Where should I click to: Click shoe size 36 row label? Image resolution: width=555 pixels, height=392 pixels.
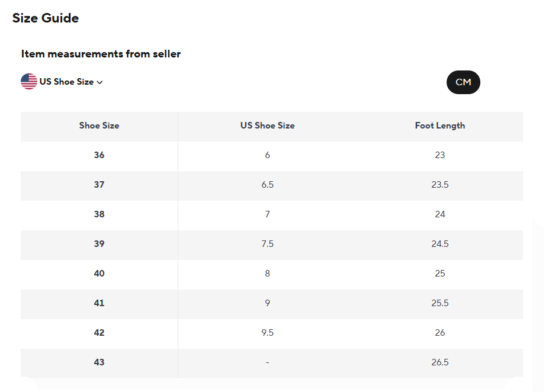(x=99, y=155)
